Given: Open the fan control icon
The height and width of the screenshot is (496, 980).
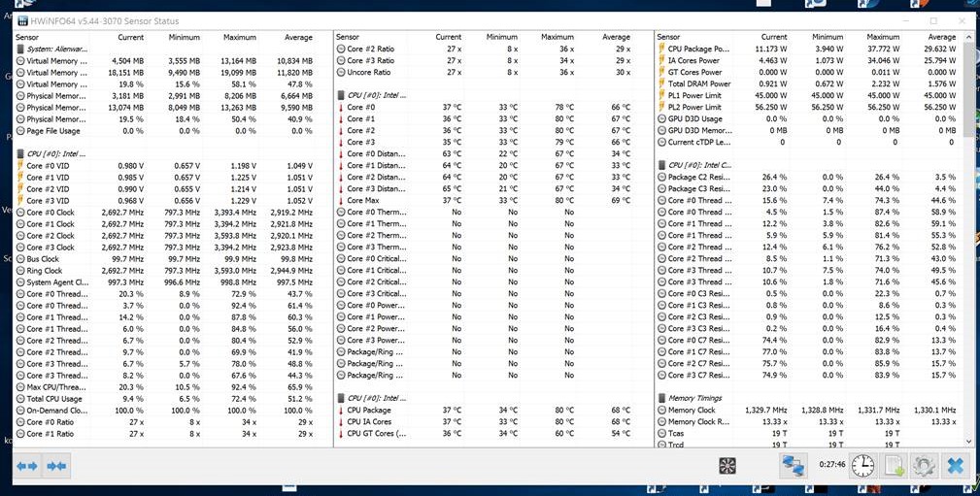Looking at the screenshot, I should click(x=727, y=467).
